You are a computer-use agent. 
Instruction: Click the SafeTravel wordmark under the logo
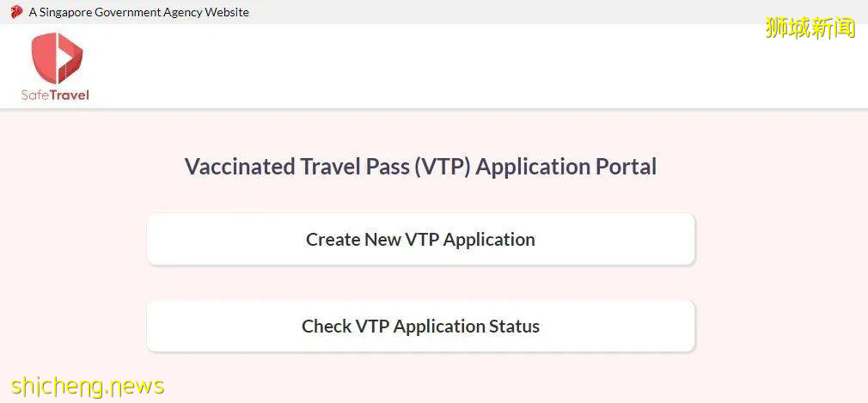tap(55, 95)
